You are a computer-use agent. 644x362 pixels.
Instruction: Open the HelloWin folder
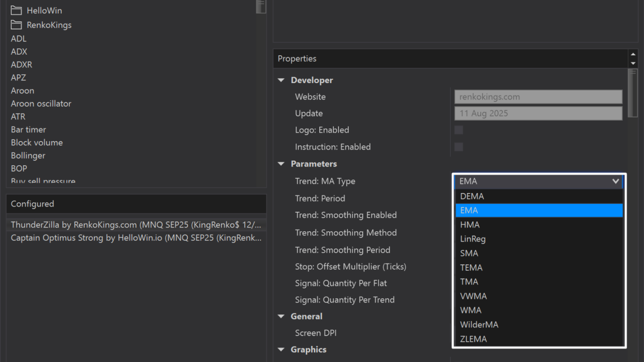click(44, 11)
